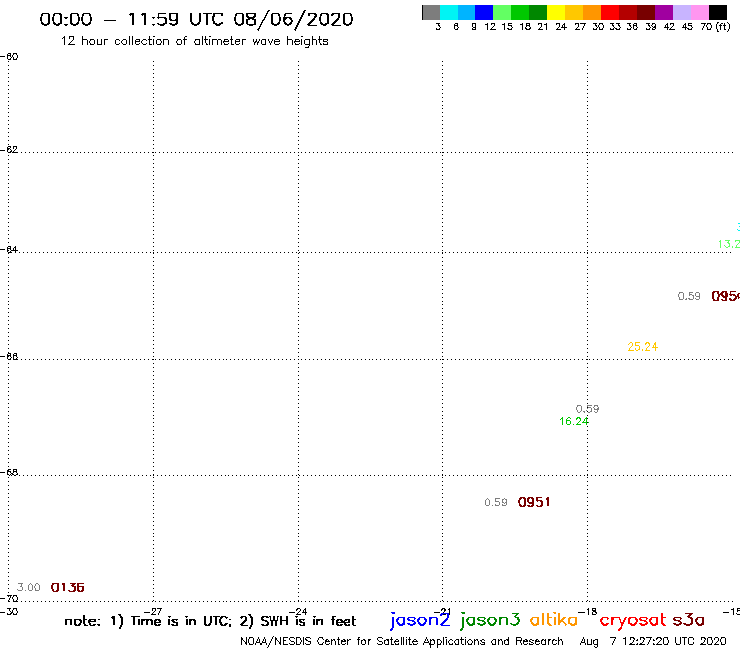
Task: Click the 0136 time stamp
Action: (67, 587)
